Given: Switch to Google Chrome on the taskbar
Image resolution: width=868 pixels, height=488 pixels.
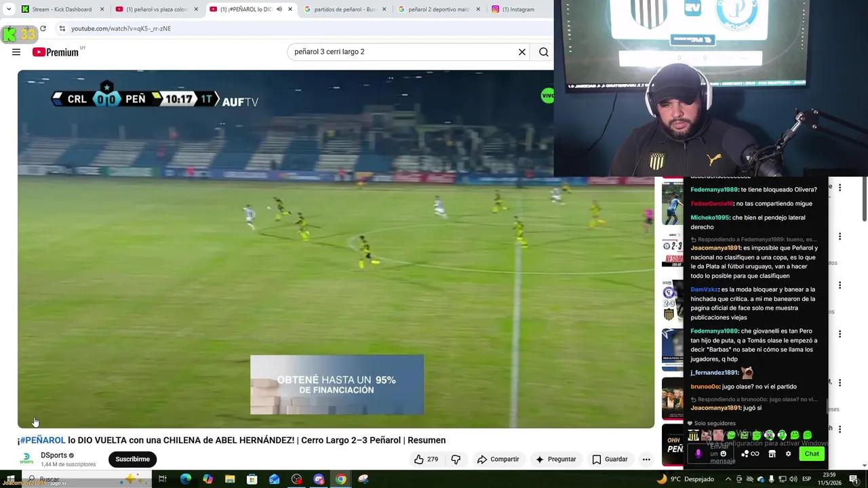Looking at the screenshot, I should pyautogui.click(x=340, y=479).
